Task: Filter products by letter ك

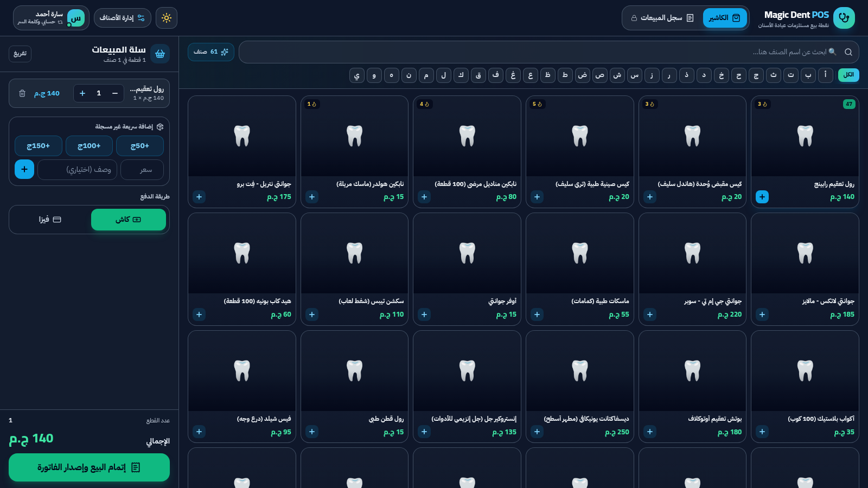Action: (x=461, y=75)
